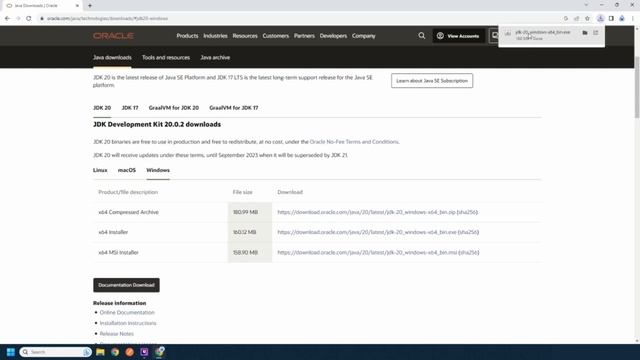
Task: Click the orange circular taskbar app icon
Action: coord(129,352)
